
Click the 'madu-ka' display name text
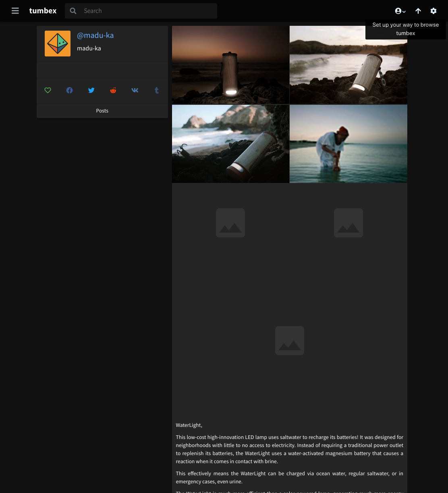pos(89,48)
